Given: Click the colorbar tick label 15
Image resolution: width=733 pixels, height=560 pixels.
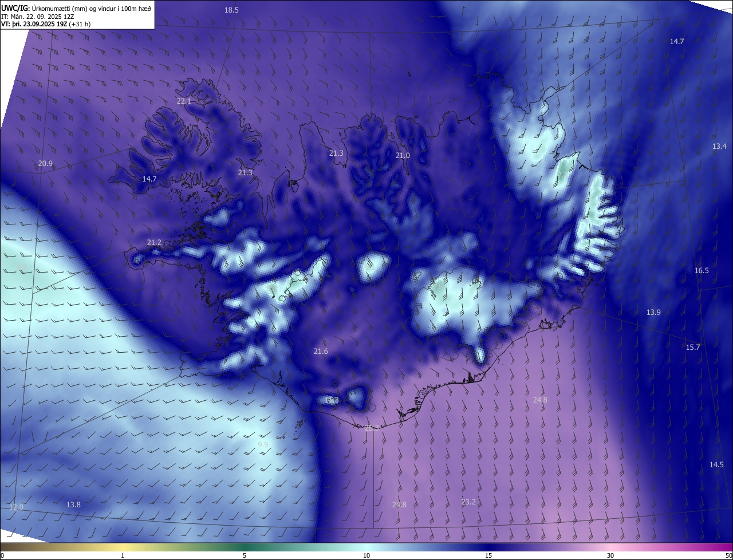Looking at the screenshot, I should (x=488, y=556).
